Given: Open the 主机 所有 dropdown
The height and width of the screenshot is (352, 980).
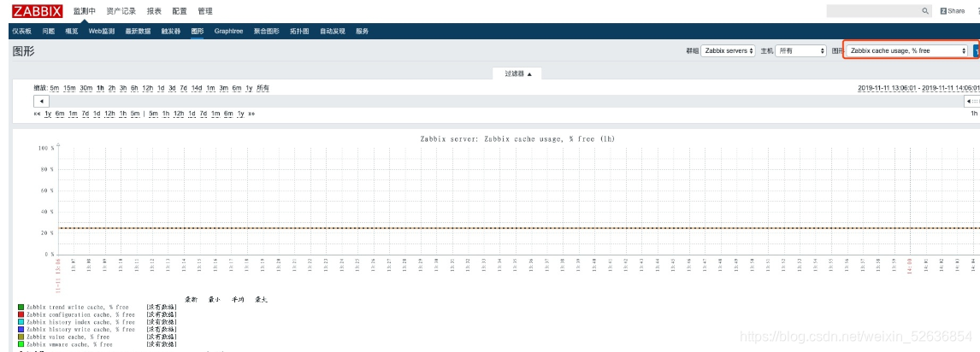Looking at the screenshot, I should click(801, 50).
